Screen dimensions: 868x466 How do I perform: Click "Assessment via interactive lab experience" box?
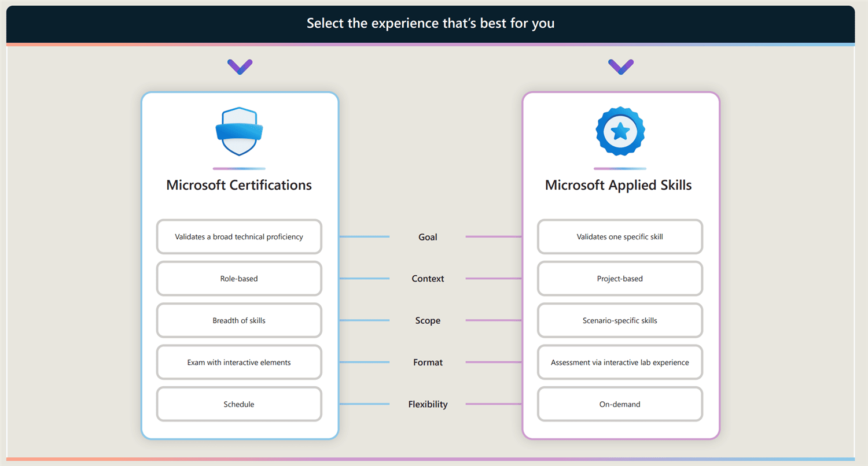click(620, 363)
